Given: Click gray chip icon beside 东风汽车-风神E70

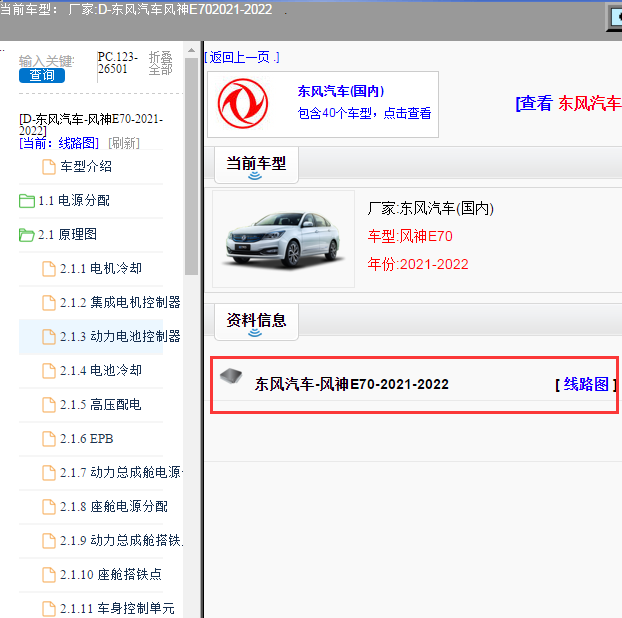Looking at the screenshot, I should pyautogui.click(x=231, y=376).
